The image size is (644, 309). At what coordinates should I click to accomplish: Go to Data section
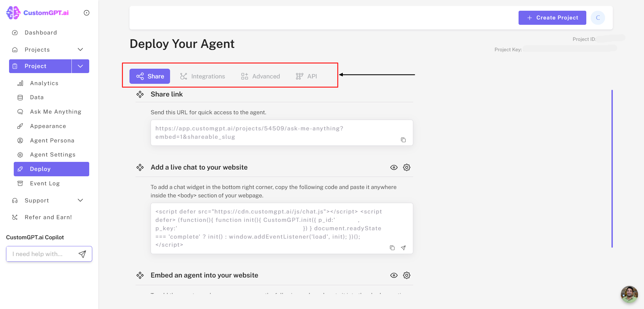pyautogui.click(x=37, y=97)
